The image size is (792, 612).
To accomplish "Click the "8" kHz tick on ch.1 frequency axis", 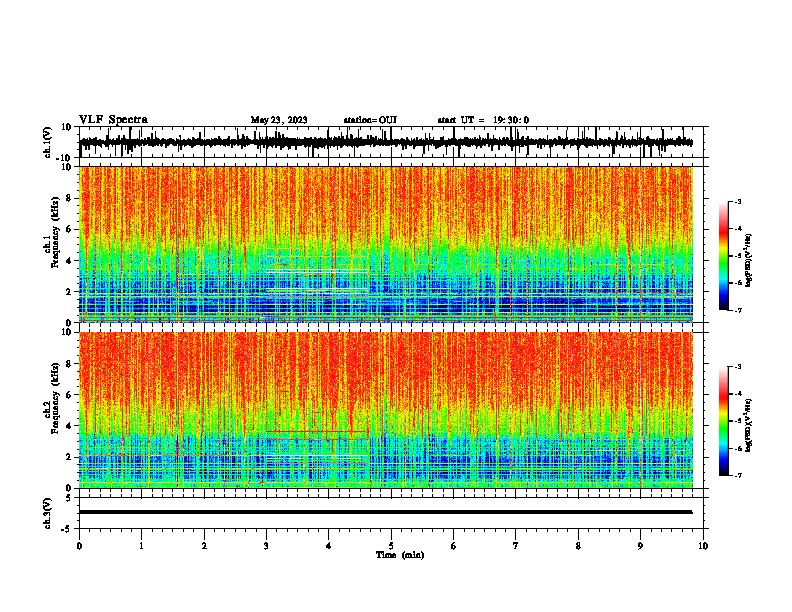I will pos(70,198).
